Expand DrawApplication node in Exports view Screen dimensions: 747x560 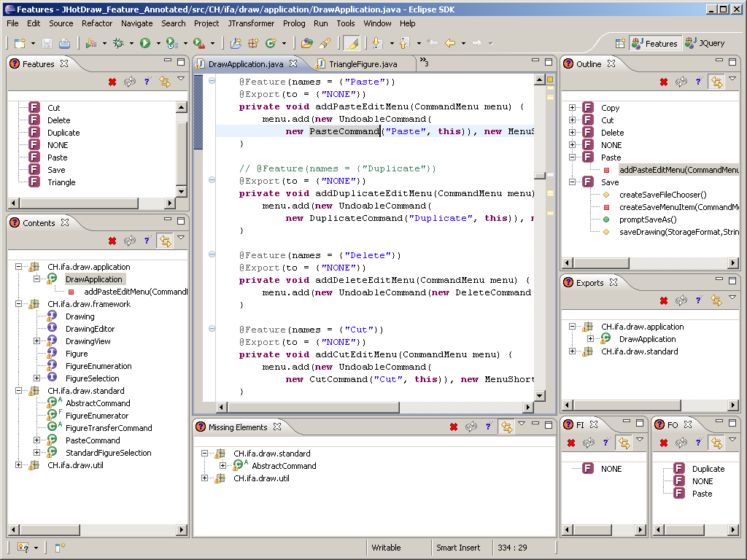[590, 339]
